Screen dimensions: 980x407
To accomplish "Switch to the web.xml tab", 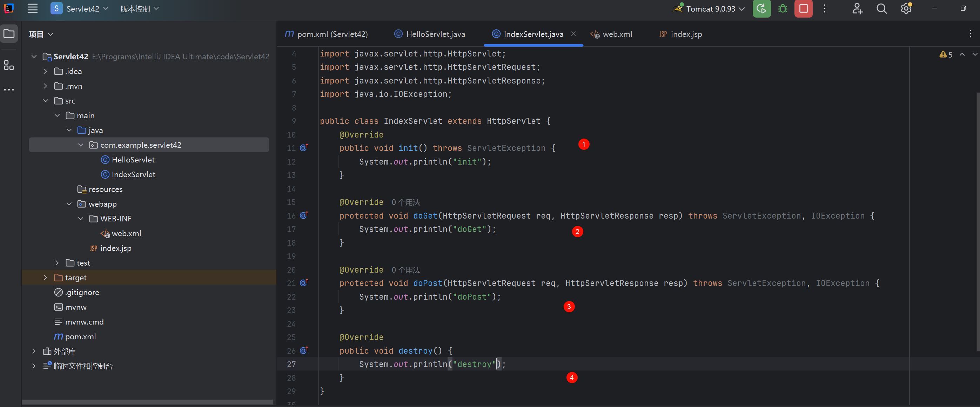I will tap(617, 34).
